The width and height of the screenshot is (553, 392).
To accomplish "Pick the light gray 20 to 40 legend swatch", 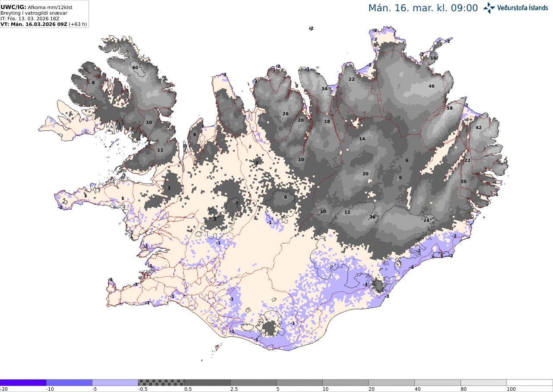I will pyautogui.click(x=391, y=383).
